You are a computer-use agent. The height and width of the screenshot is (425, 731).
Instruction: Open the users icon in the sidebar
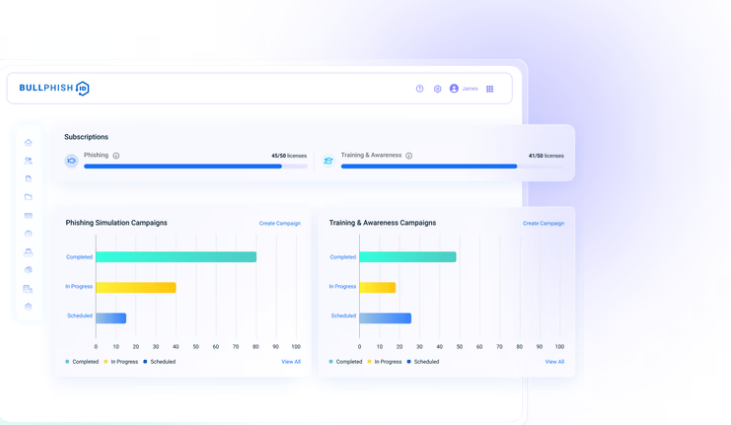point(28,160)
